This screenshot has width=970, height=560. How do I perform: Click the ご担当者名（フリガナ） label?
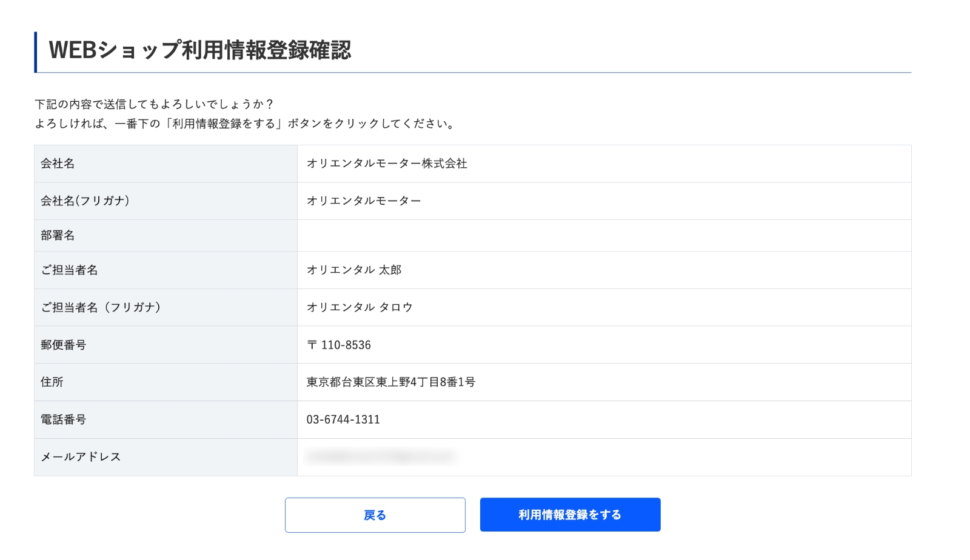click(101, 307)
